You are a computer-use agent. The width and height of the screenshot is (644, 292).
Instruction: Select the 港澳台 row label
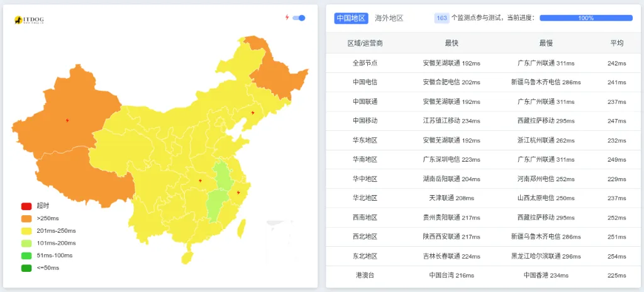(x=365, y=276)
